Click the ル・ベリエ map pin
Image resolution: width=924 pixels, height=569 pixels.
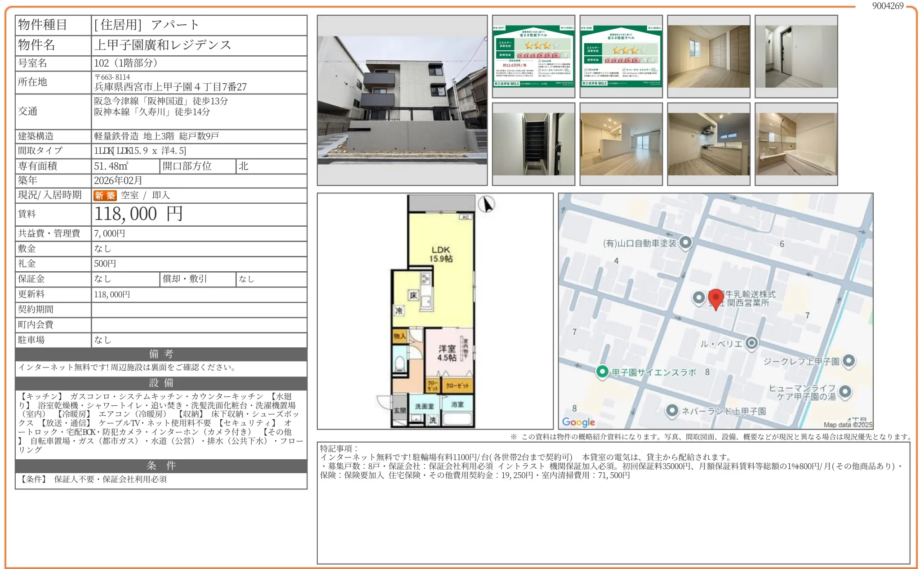[752, 342]
